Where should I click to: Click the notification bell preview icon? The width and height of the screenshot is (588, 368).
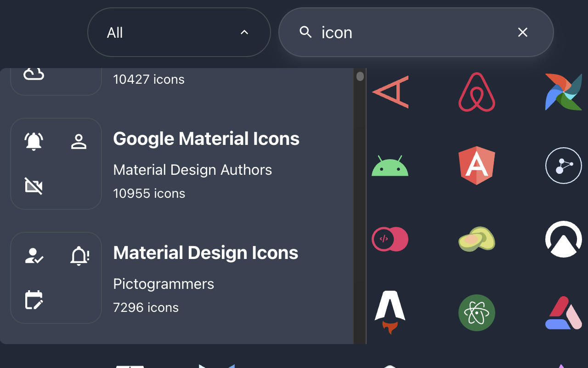point(33,141)
